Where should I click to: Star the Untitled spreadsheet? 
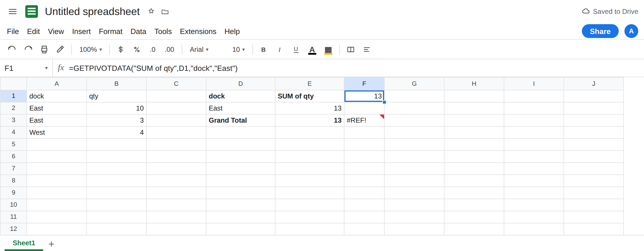(151, 11)
